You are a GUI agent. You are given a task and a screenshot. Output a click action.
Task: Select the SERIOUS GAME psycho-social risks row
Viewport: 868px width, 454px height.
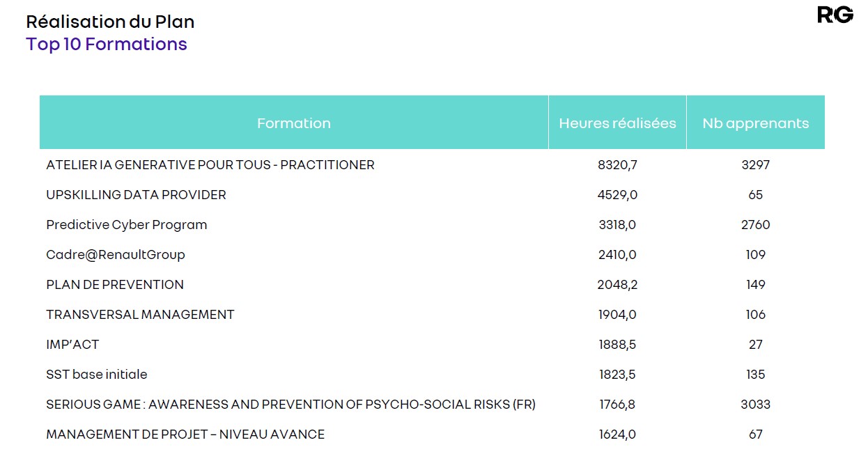pos(290,405)
